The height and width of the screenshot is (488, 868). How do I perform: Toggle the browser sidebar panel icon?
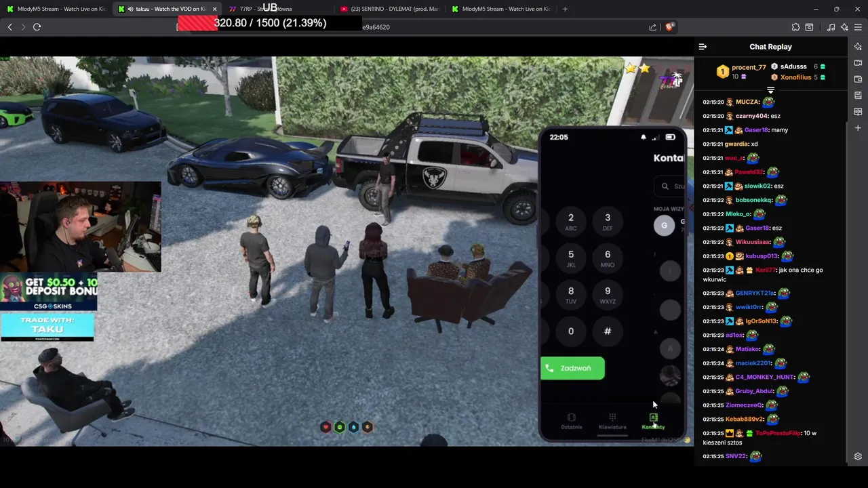809,27
